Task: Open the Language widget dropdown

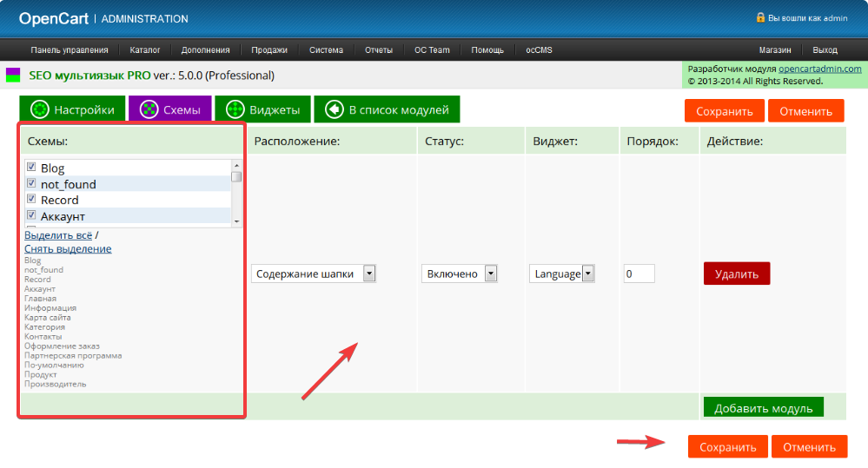Action: 562,274
